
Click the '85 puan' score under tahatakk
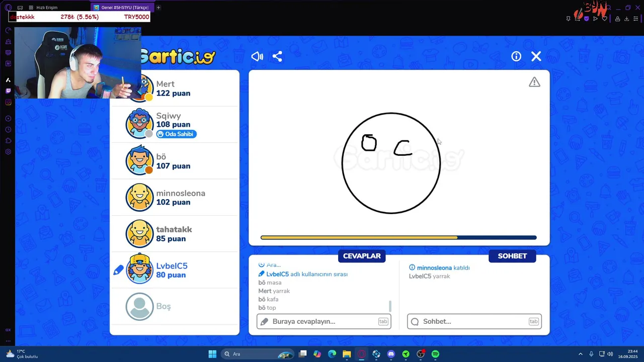point(171,239)
